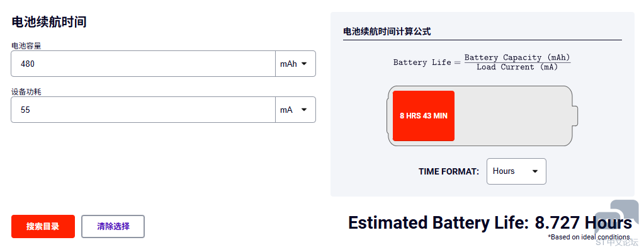Viewport: 644px width, 252px height.
Task: Click the battery capacity input showing 480
Action: click(143, 64)
